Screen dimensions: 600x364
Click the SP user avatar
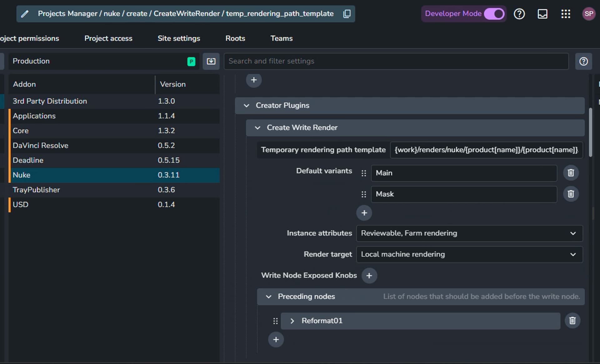pos(589,14)
